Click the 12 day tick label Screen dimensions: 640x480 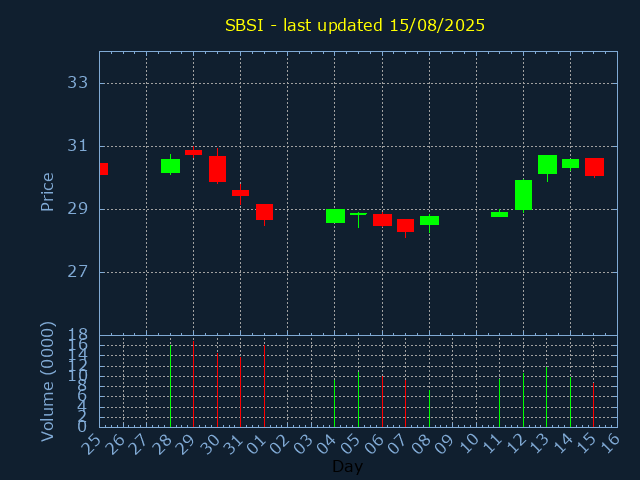515,444
